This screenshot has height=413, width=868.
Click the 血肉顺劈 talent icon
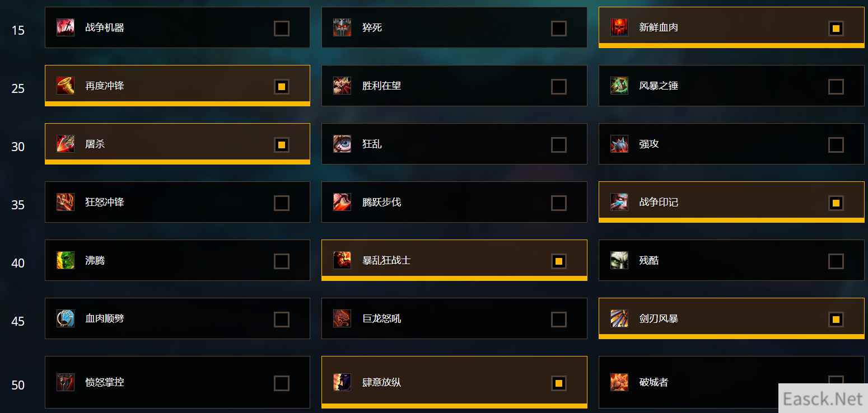point(66,318)
